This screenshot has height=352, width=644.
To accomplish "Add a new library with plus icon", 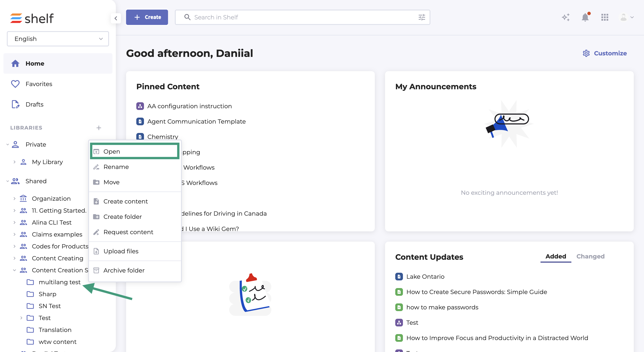I will (99, 128).
